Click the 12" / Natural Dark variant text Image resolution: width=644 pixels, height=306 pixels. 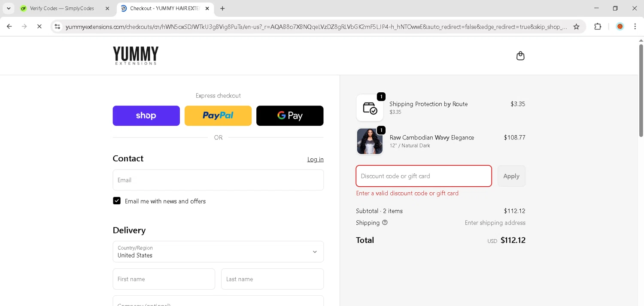410,145
